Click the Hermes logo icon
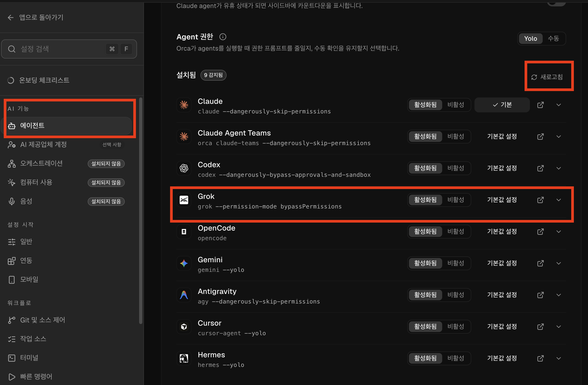588x385 pixels. pos(184,358)
